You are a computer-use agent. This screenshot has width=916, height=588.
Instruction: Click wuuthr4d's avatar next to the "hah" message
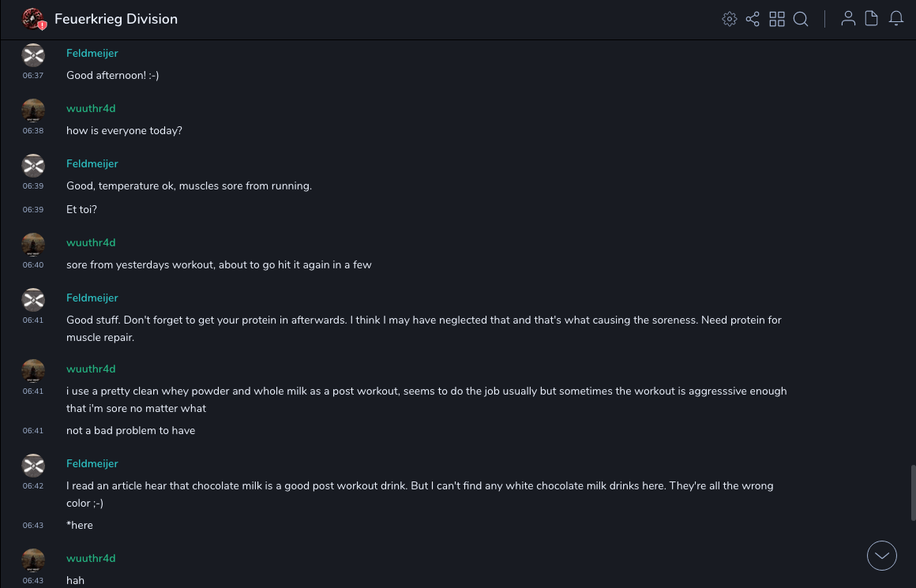click(33, 560)
